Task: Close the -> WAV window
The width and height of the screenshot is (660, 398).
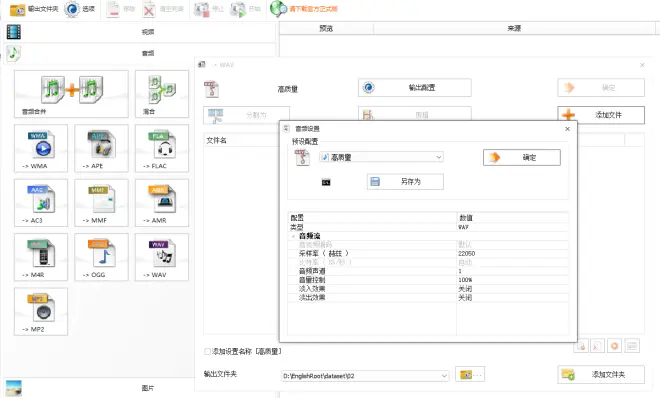Action: 642,65
